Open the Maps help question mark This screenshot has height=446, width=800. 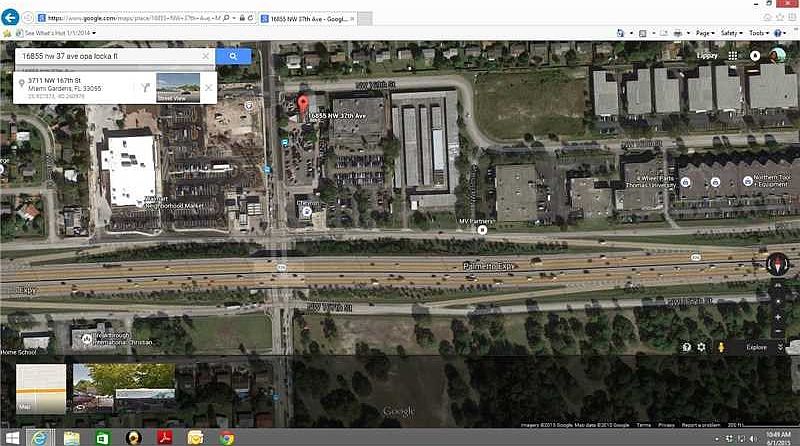click(687, 347)
